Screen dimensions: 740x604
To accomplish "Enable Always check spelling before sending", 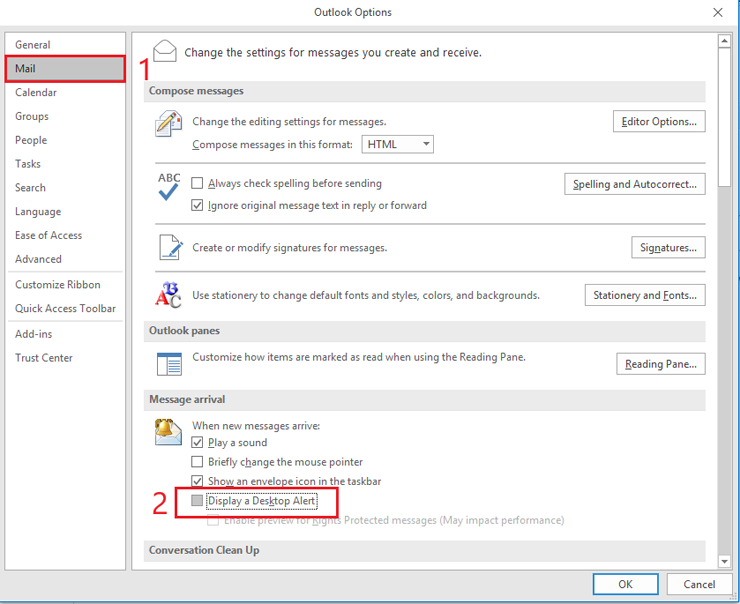I will pyautogui.click(x=197, y=183).
